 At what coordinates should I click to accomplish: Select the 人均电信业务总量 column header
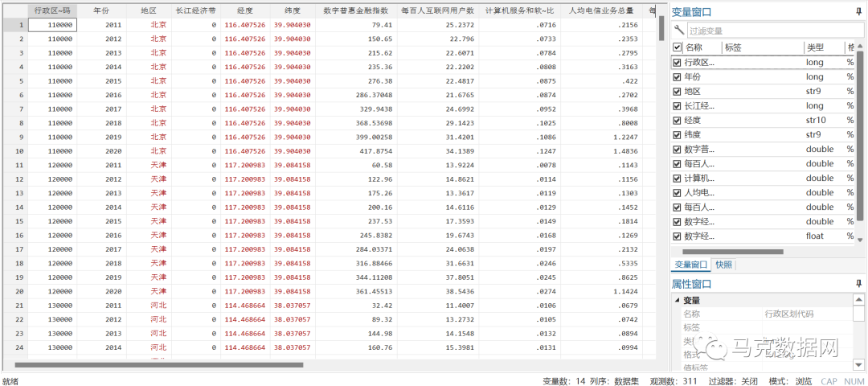[601, 10]
